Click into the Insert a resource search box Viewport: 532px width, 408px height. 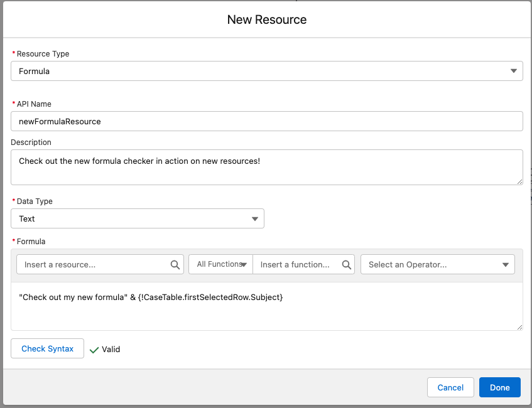94,264
